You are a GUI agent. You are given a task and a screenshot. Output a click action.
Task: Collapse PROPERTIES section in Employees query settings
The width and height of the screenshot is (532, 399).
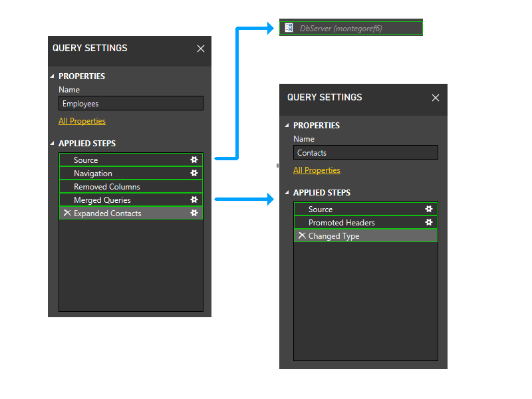point(53,76)
